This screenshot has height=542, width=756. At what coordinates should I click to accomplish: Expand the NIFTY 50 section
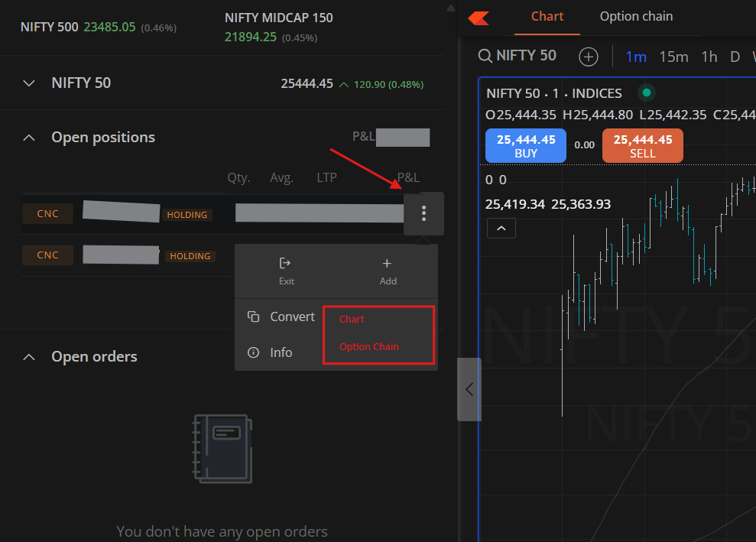(x=29, y=83)
